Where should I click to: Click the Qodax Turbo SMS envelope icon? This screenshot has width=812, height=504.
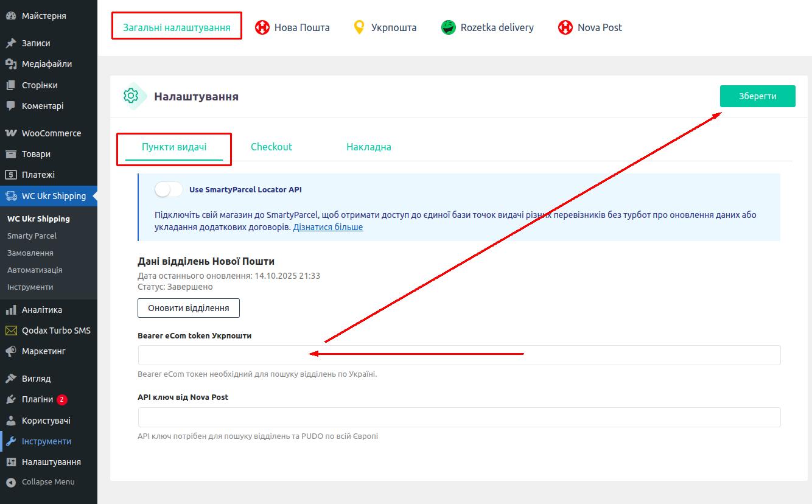pos(10,331)
